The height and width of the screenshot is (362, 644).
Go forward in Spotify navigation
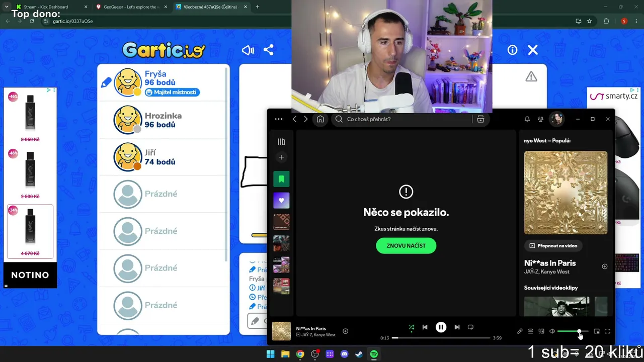click(x=305, y=119)
